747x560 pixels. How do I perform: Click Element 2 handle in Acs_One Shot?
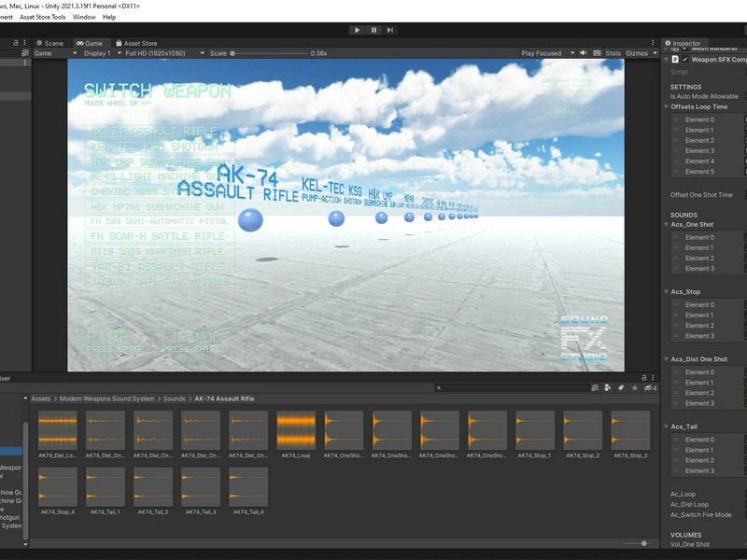pyautogui.click(x=675, y=259)
